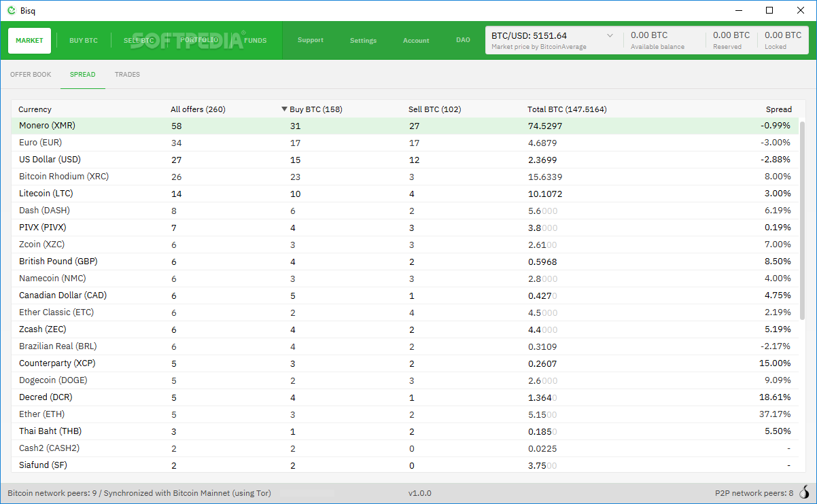Click the 10.1072 total BTC cell

point(545,194)
